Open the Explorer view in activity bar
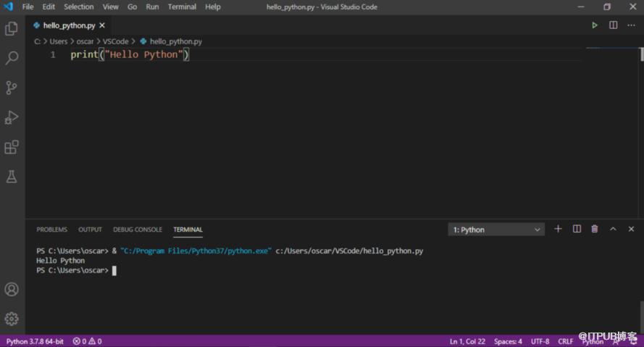Screen dimensions: 644x347 [12, 28]
